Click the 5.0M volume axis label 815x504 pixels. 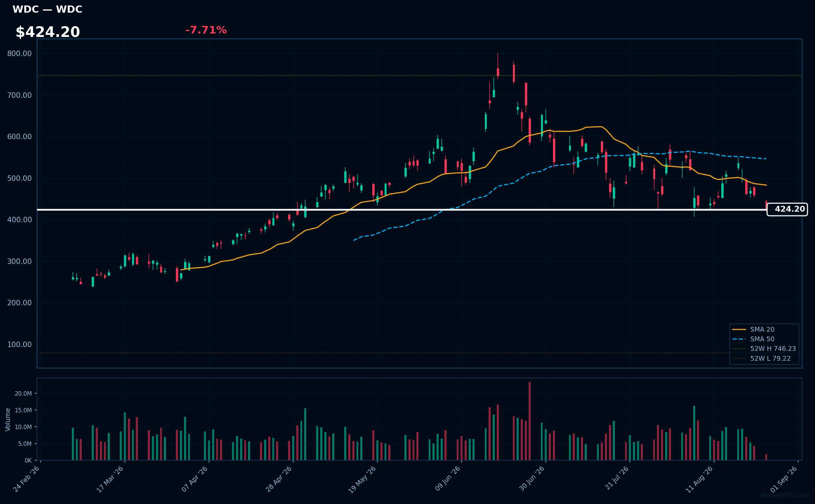coord(25,443)
